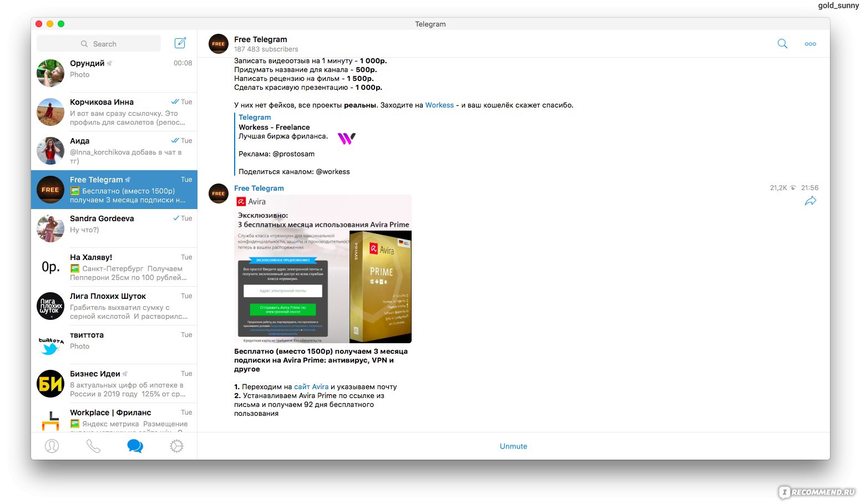Follow the Workess link in the message
861x504 pixels.
pyautogui.click(x=439, y=105)
